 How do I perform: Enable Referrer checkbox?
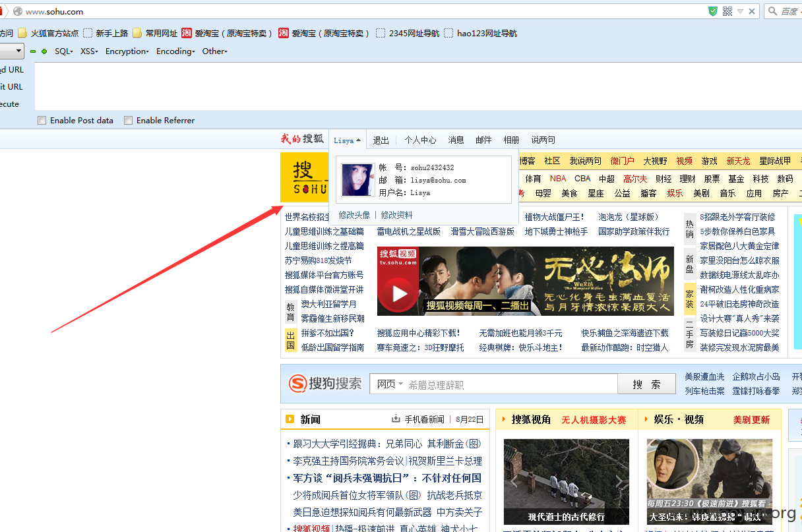(x=129, y=121)
